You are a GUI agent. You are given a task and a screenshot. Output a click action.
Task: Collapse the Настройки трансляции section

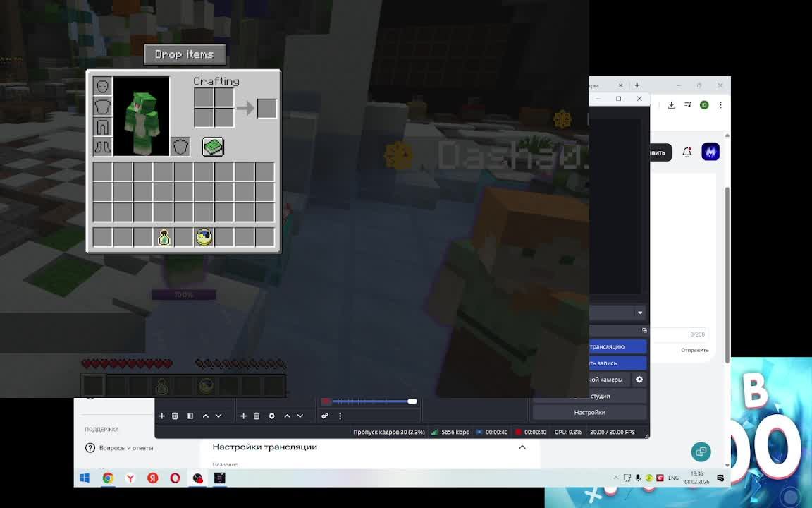(x=522, y=447)
